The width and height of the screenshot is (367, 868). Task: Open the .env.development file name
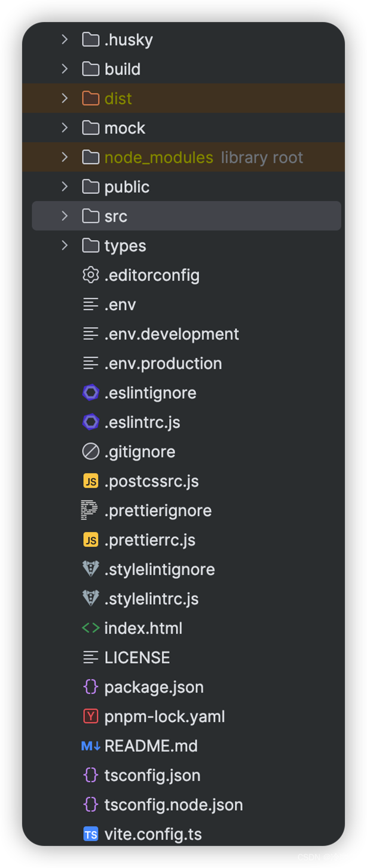172,334
